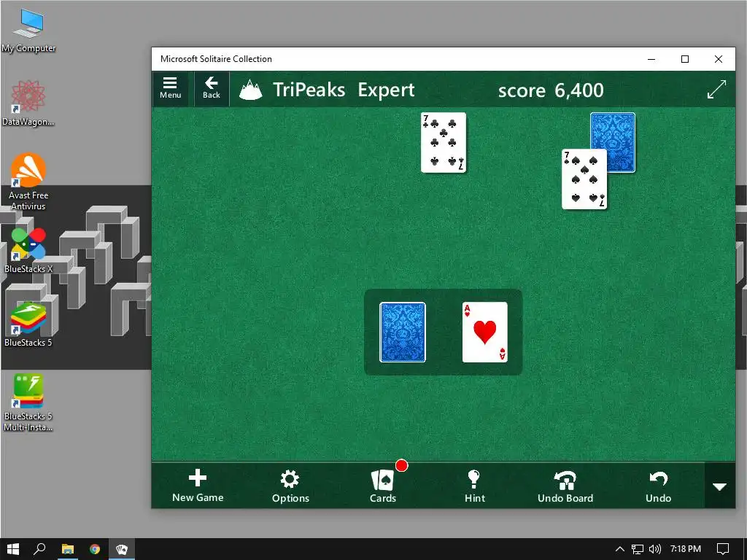This screenshot has height=560, width=747.
Task: Maximize the Microsoft Solitaire Collection window
Action: point(684,59)
